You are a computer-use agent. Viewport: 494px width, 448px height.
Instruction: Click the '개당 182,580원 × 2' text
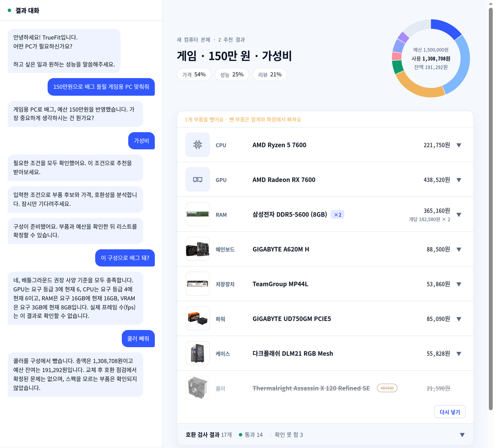click(x=429, y=219)
